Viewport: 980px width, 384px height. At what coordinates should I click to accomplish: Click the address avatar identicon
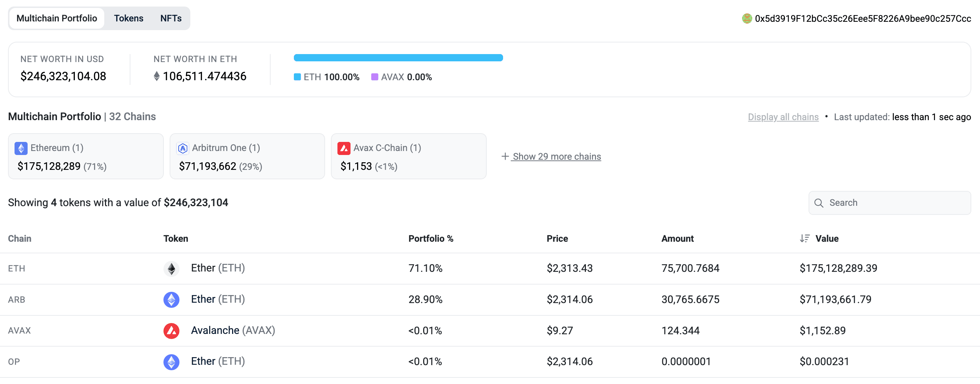[x=746, y=18]
